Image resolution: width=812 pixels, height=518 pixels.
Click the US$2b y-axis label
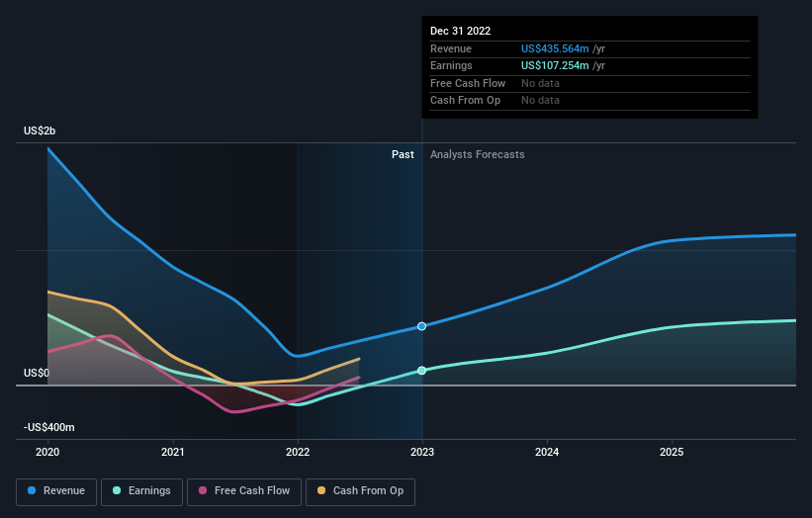40,130
